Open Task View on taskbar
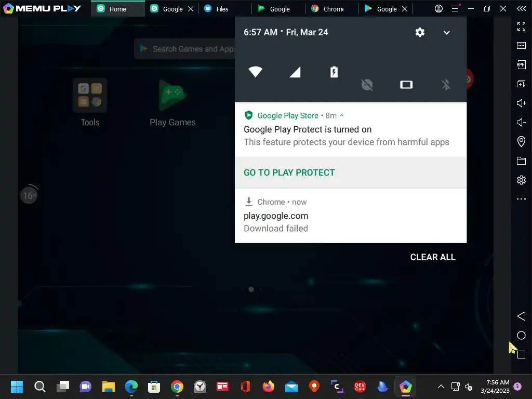This screenshot has width=532, height=399. 63,387
